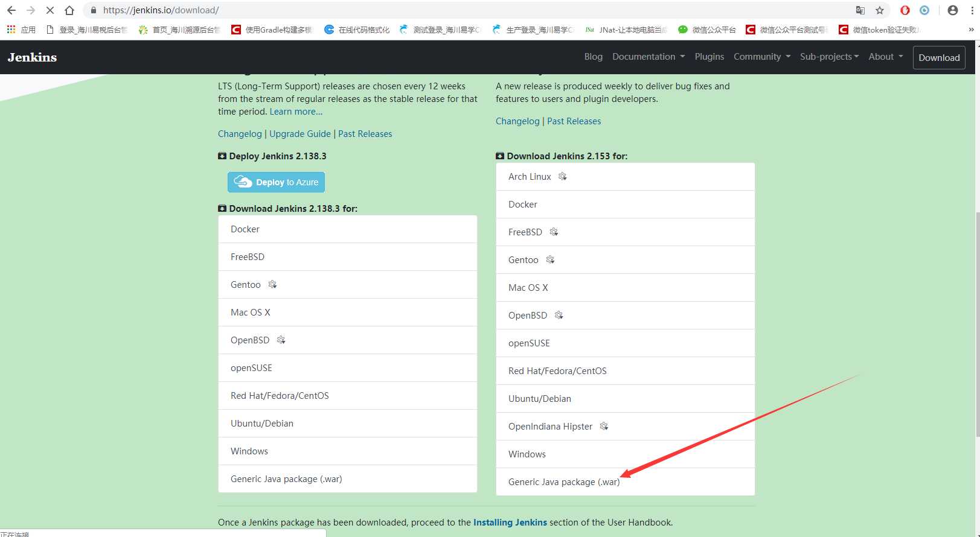Click the gear icon beside weekly Gentoo
This screenshot has height=537, width=980.
(x=550, y=259)
